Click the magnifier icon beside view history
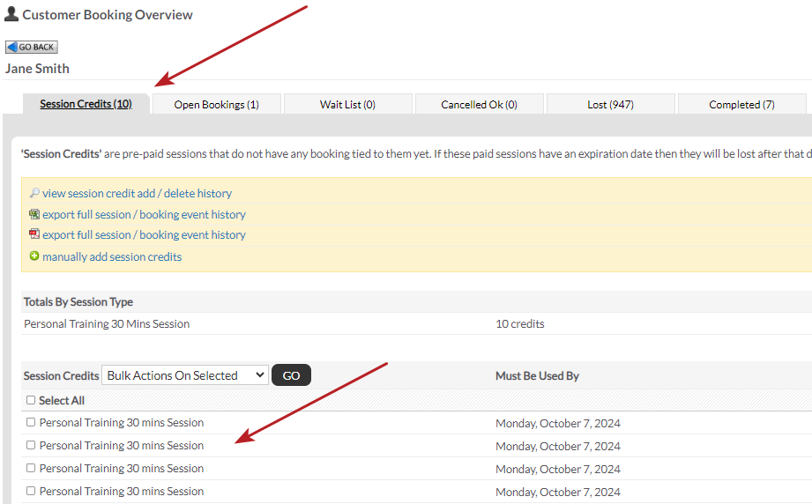The height and width of the screenshot is (504, 812). [x=34, y=193]
